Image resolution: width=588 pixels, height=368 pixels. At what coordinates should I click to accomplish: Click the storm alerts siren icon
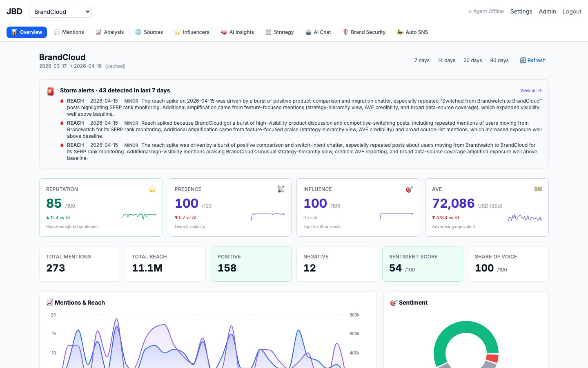click(x=51, y=92)
